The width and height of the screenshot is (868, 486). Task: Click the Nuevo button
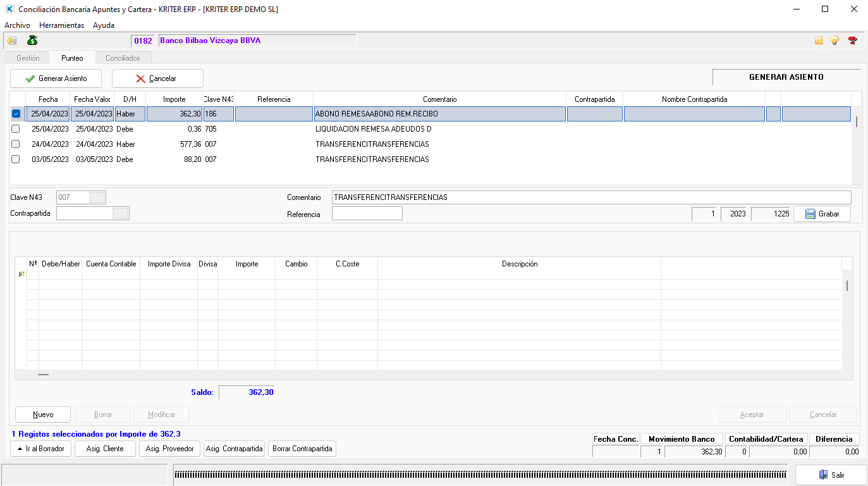(x=43, y=414)
